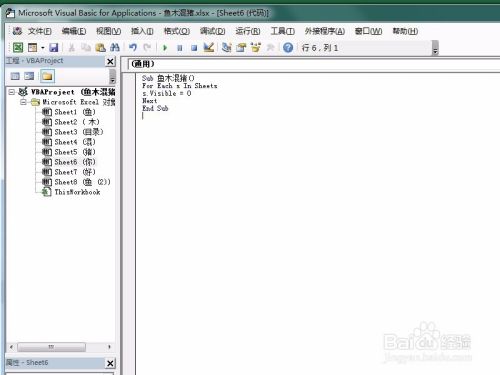500x375 pixels.
Task: Open project panel toolbar overflow arrow
Action: (112, 77)
